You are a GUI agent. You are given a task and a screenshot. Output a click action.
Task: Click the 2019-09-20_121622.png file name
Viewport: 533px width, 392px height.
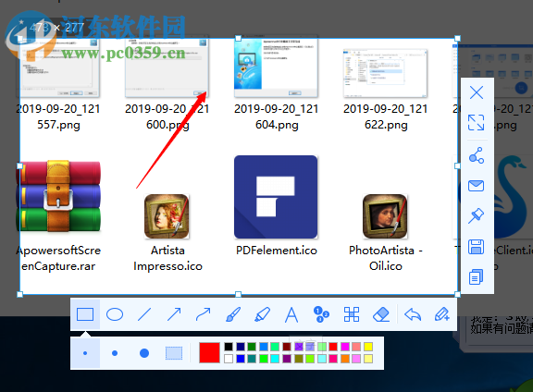pyautogui.click(x=386, y=116)
